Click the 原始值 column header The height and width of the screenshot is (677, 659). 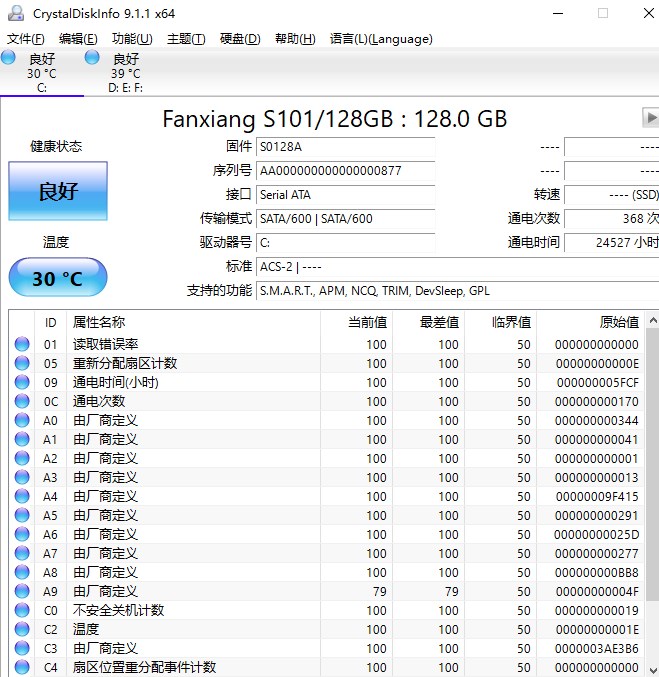coord(591,323)
